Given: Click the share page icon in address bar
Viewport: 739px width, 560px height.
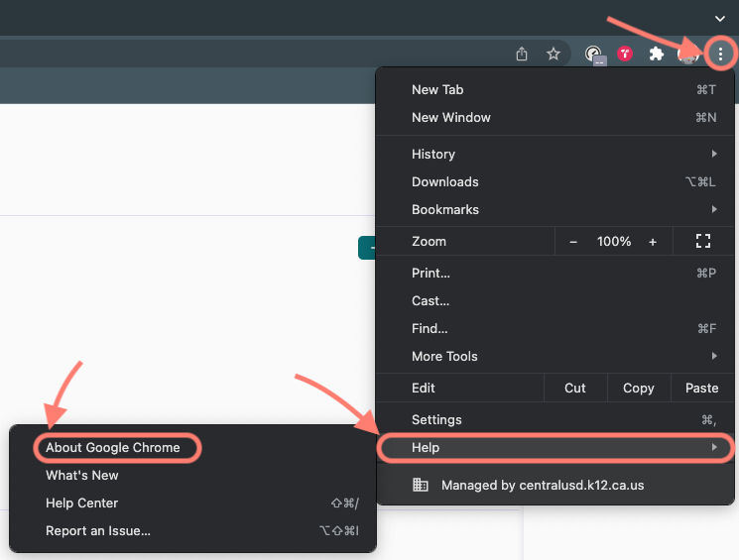Looking at the screenshot, I should 522,55.
